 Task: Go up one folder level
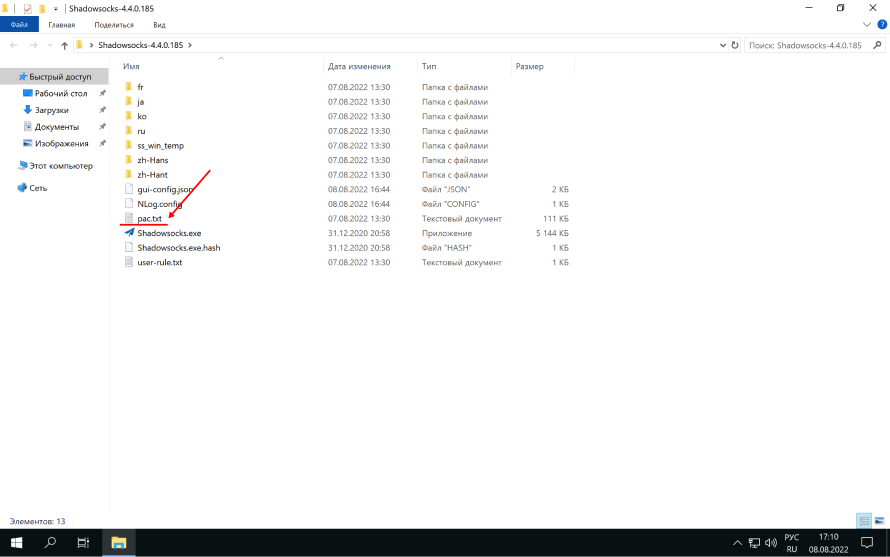tap(64, 45)
